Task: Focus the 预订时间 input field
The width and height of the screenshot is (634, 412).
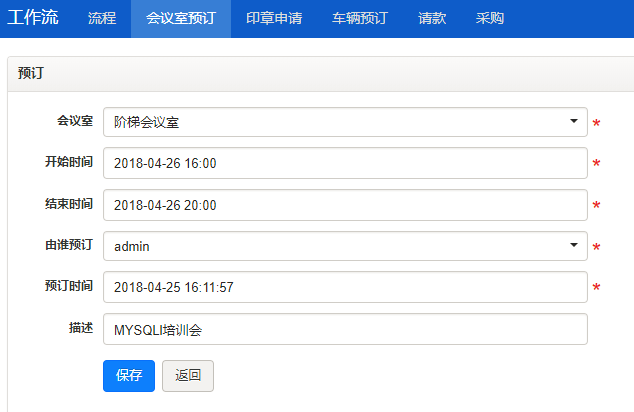Action: [345, 287]
